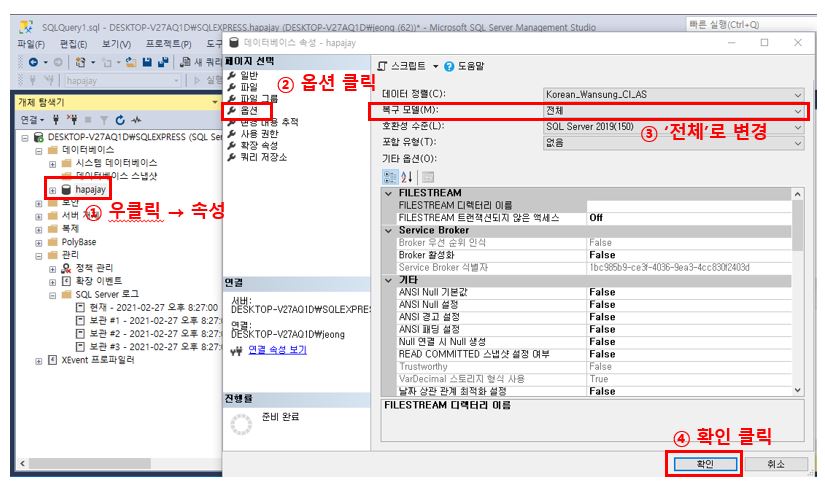The width and height of the screenshot is (825, 482).
Task: Click Connect Object Explorer plug icon
Action: tap(56, 120)
